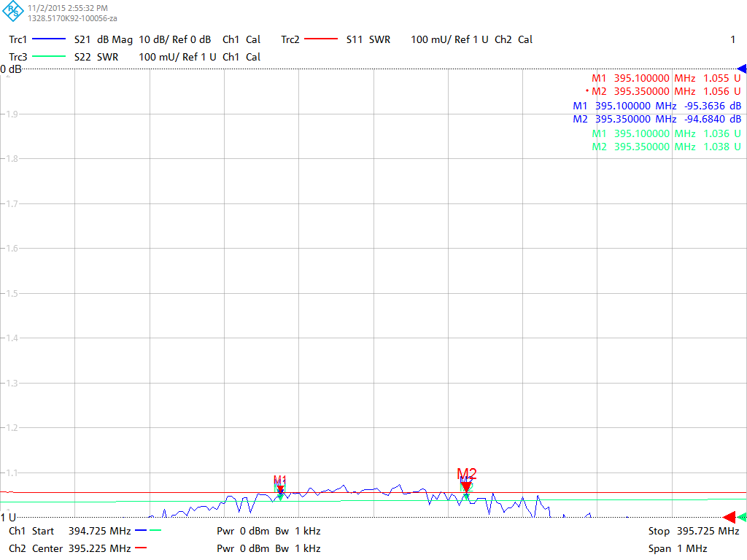
Task: Select the red M1 marker triangle on trace
Action: [x=280, y=489]
